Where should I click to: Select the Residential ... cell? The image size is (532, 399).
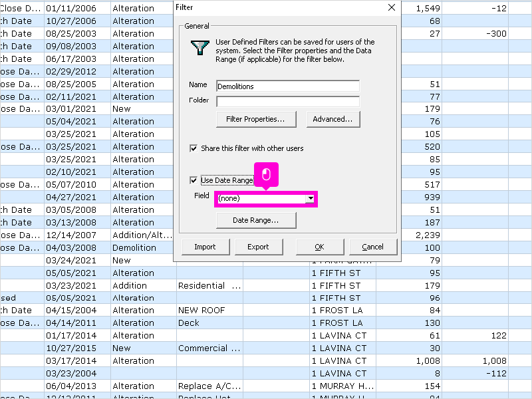coord(209,286)
